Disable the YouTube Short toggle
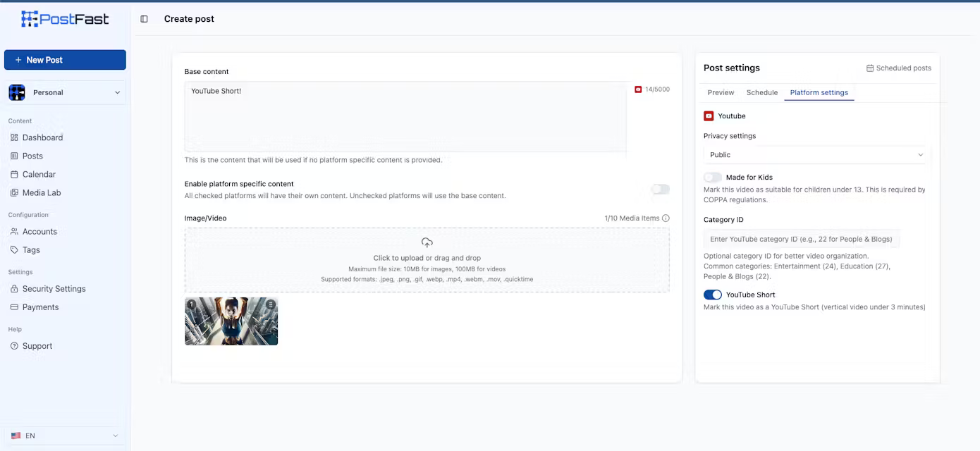Screen dimensions: 980x451 point(712,295)
